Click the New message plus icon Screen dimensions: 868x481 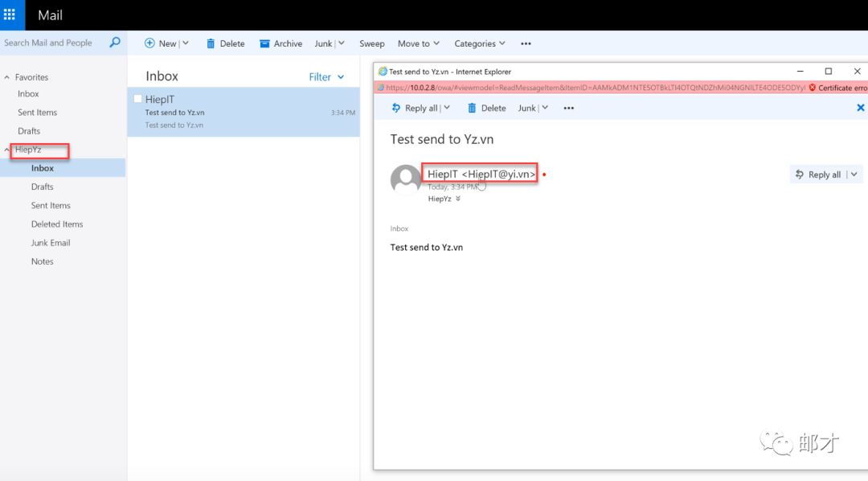pyautogui.click(x=149, y=43)
